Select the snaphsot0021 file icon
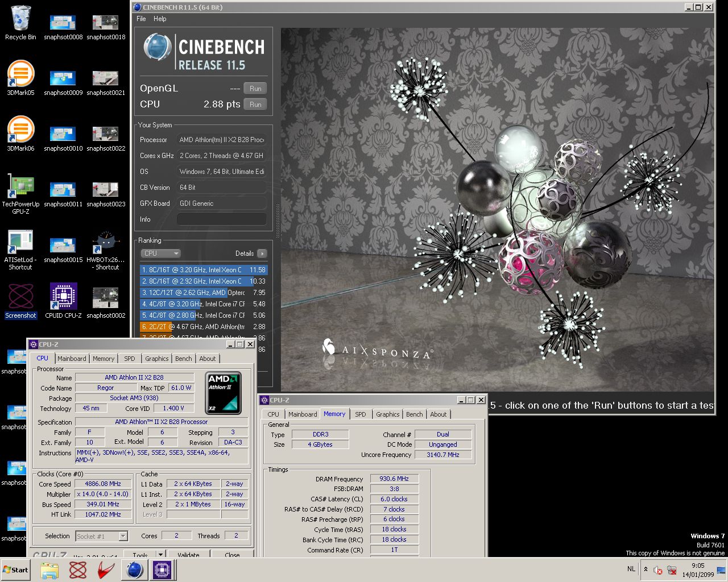 pyautogui.click(x=106, y=82)
